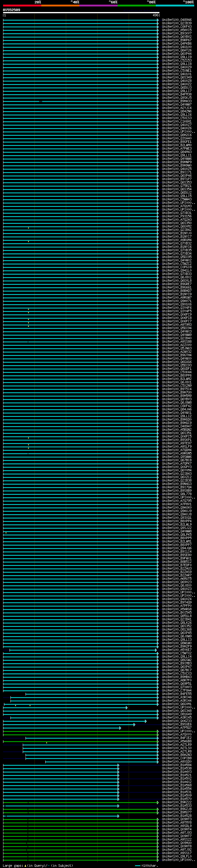197x868 pixels.
Task: Open hit UniRef100_O48946
Action: (x=177, y=20)
